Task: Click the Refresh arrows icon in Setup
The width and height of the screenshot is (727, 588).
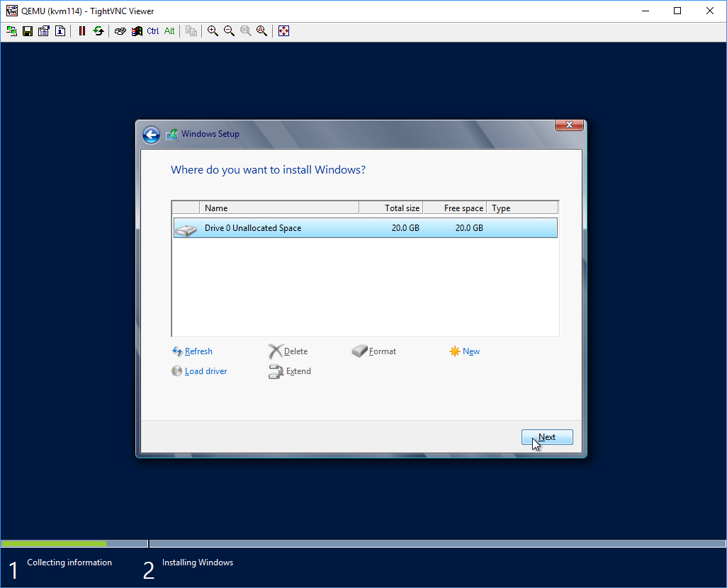Action: [x=177, y=351]
